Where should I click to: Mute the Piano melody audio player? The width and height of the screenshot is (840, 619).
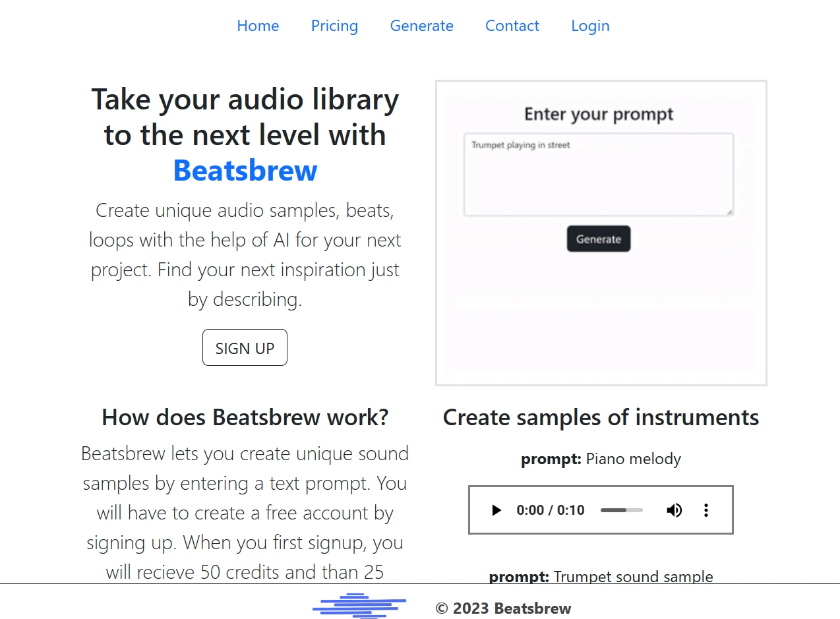674,510
